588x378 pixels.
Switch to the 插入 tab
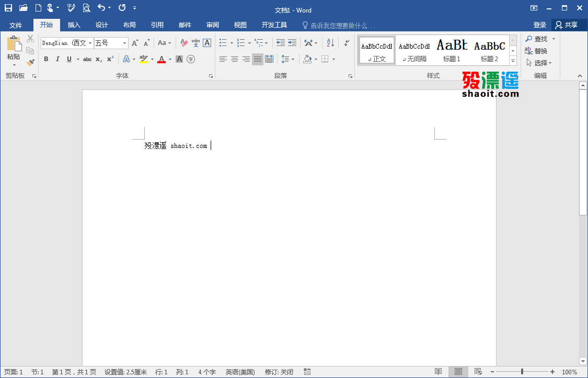pos(74,25)
